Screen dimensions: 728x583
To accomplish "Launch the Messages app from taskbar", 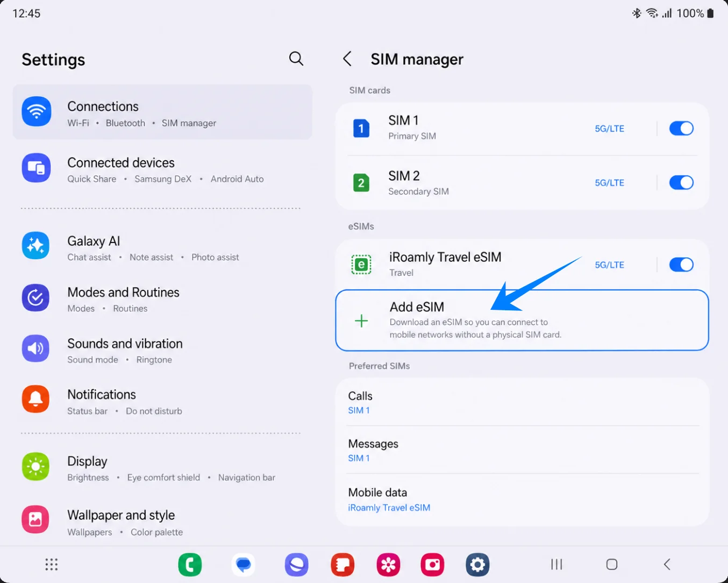I will coord(244,565).
